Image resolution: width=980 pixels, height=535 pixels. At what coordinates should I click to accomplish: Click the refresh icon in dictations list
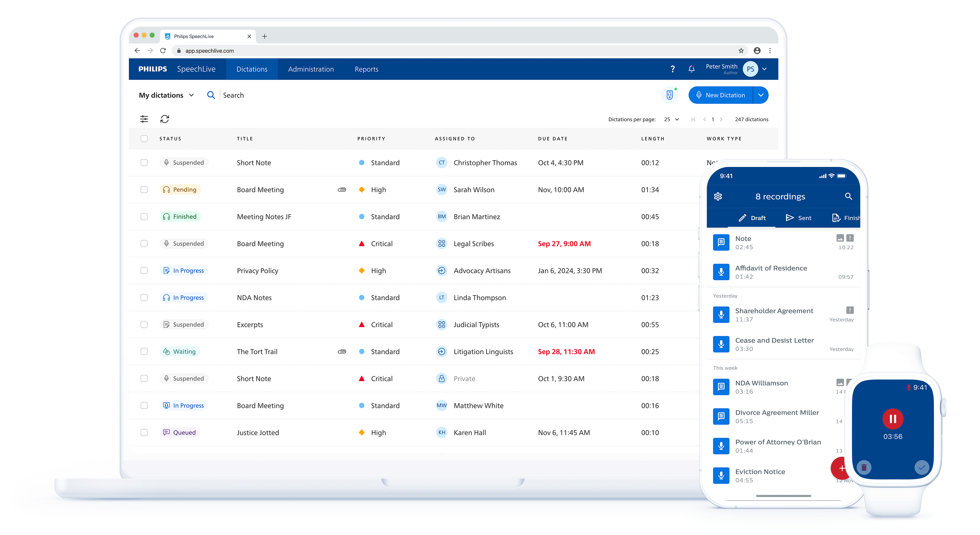click(165, 119)
